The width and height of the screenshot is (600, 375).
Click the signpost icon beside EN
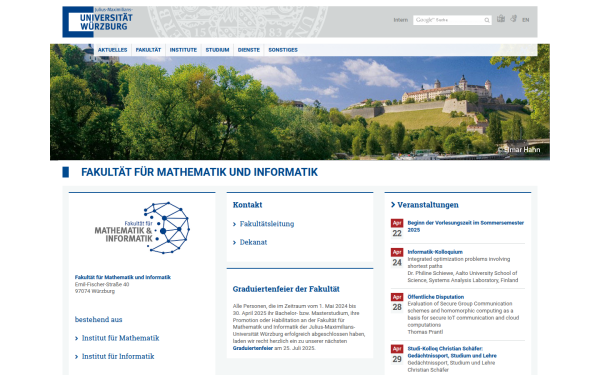tap(514, 19)
